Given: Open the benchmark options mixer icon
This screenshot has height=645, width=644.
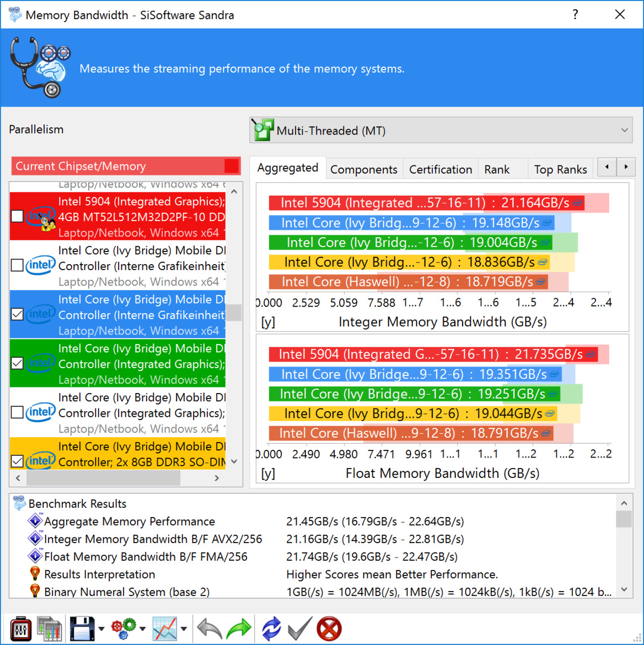Looking at the screenshot, I should pos(20,628).
